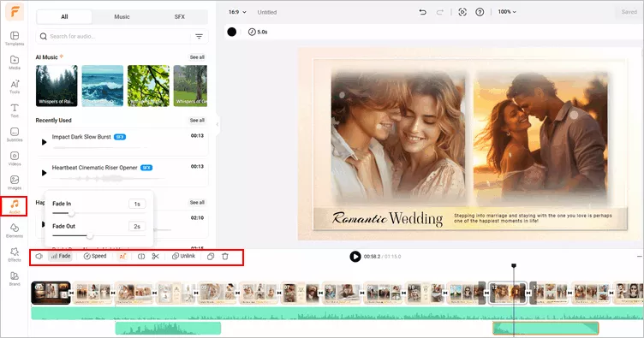Click the Unlink audio button
The image size is (644, 338).
click(183, 256)
